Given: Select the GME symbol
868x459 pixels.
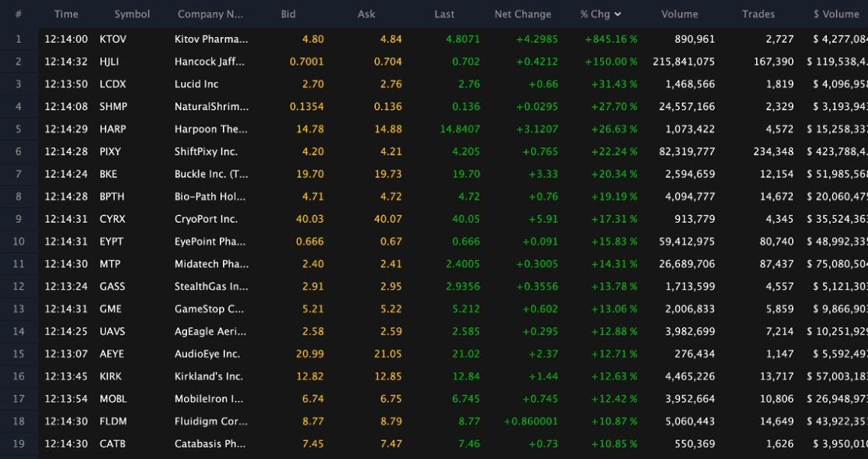Looking at the screenshot, I should point(111,309).
